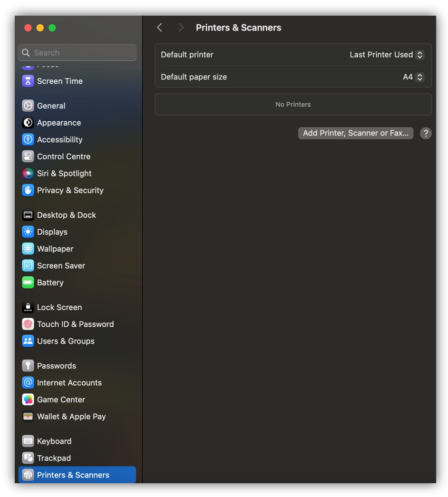Go back with the left chevron

click(x=159, y=28)
